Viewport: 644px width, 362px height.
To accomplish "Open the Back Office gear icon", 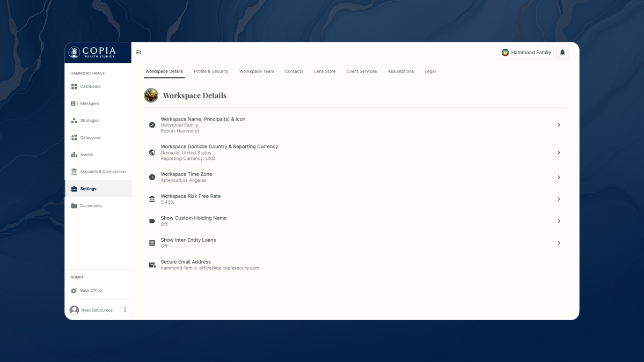I will coord(74,291).
